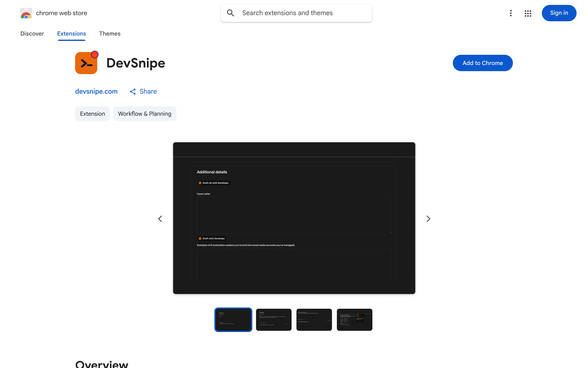Click Add to Chrome button

pyautogui.click(x=483, y=63)
